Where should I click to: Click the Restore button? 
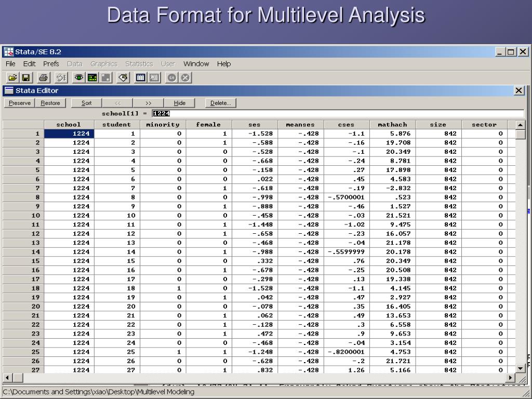coord(50,103)
